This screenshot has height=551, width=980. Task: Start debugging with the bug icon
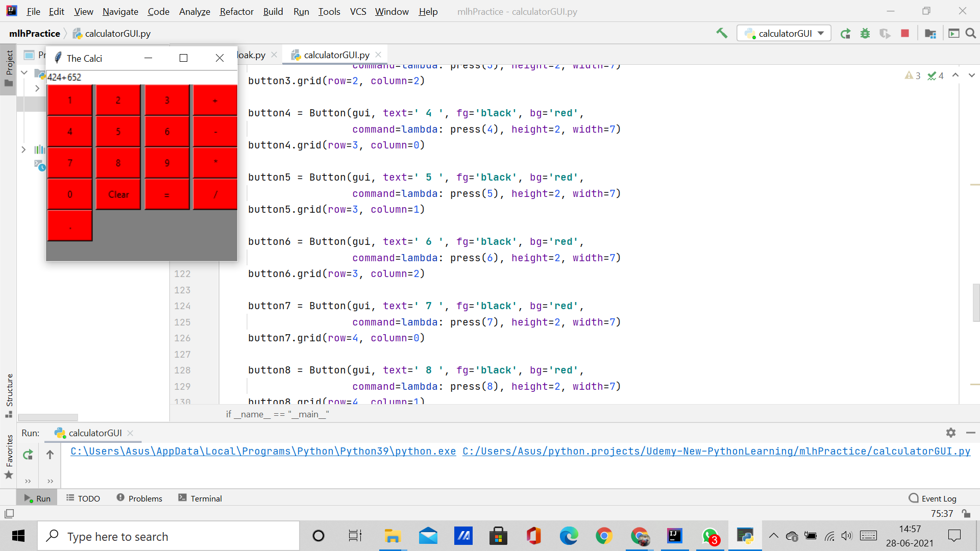pos(865,34)
